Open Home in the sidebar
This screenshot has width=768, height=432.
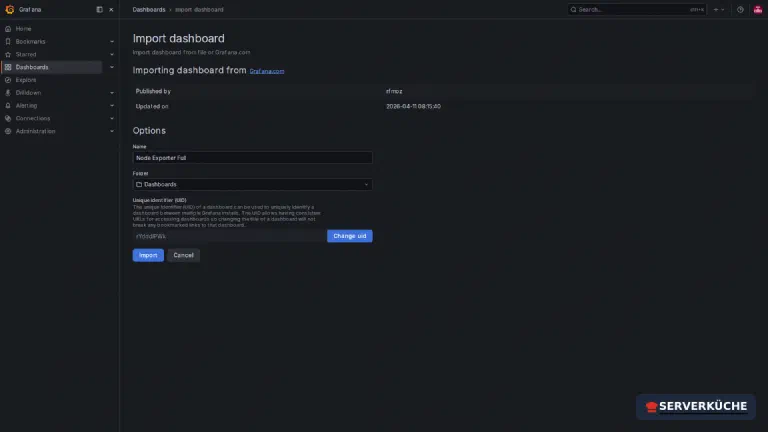pyautogui.click(x=24, y=29)
